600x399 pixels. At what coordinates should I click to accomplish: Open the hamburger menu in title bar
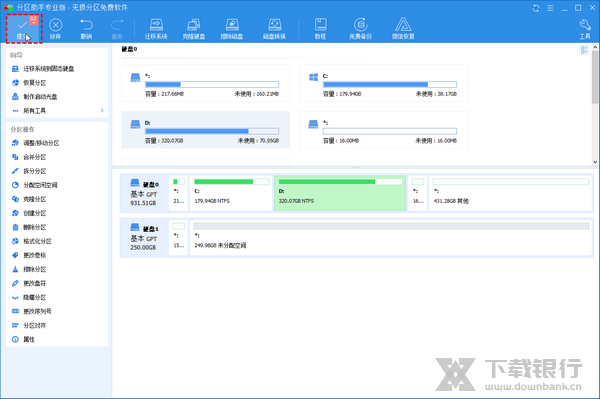(x=550, y=8)
